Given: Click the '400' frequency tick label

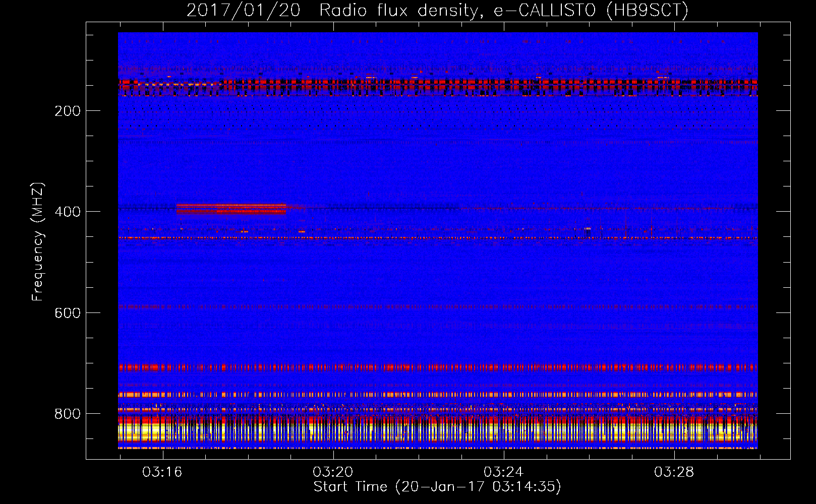Looking at the screenshot, I should tap(68, 212).
